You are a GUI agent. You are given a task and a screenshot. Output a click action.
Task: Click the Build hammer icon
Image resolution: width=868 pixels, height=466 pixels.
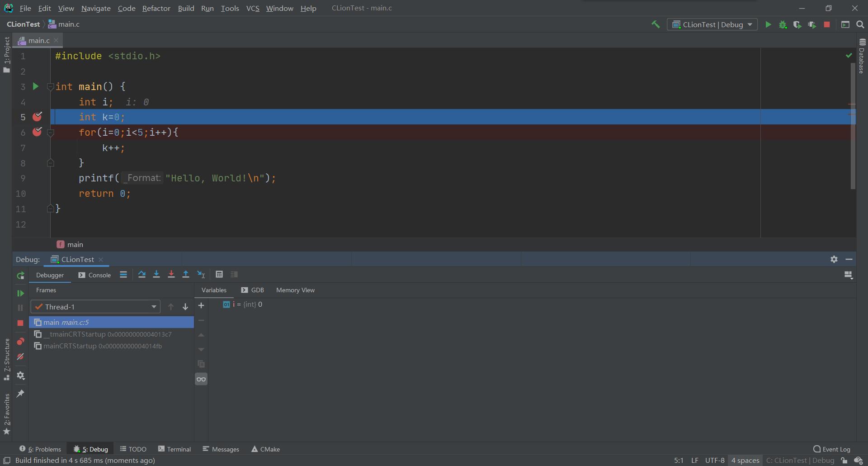[x=655, y=24]
